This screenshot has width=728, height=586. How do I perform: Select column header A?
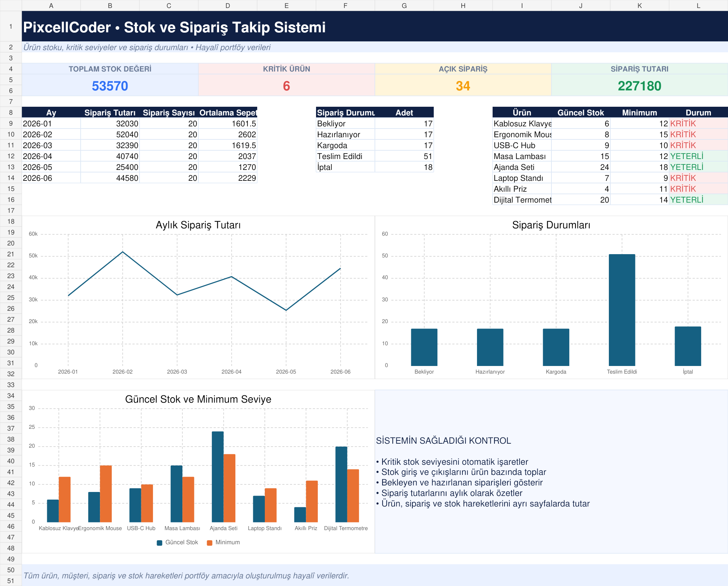51,5
